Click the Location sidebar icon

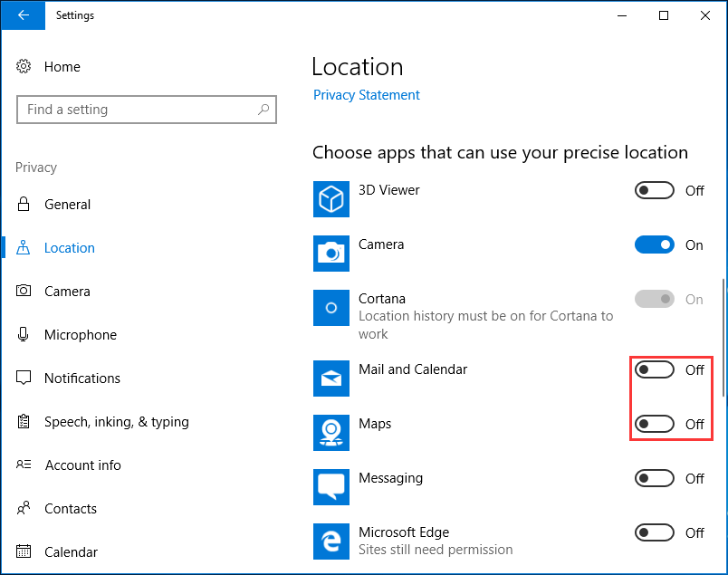pyautogui.click(x=24, y=247)
